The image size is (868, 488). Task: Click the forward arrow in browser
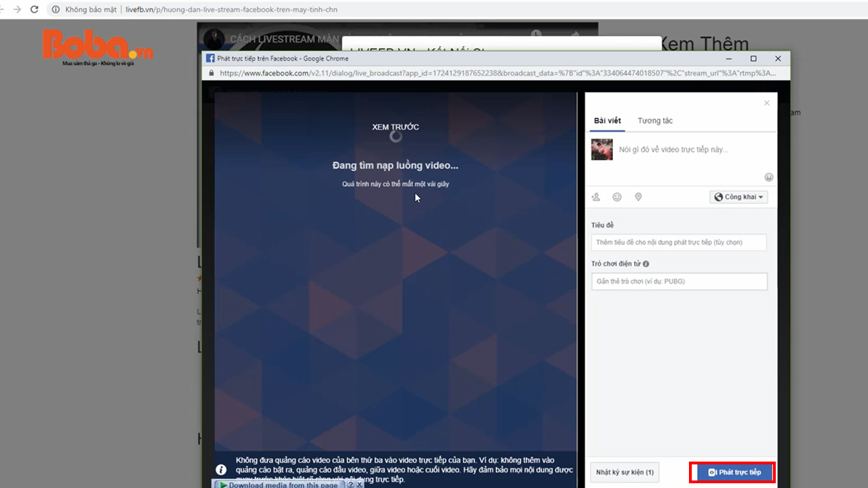point(16,9)
